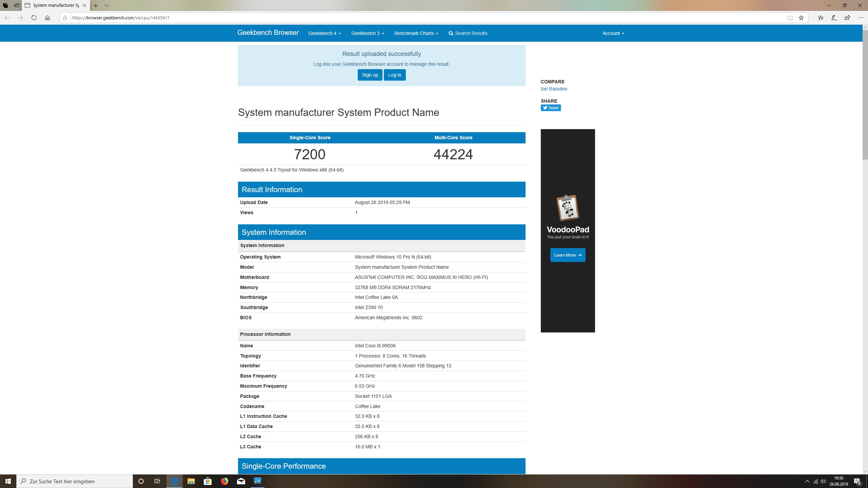868x488 pixels.
Task: Open the Search Results nav item
Action: click(468, 33)
